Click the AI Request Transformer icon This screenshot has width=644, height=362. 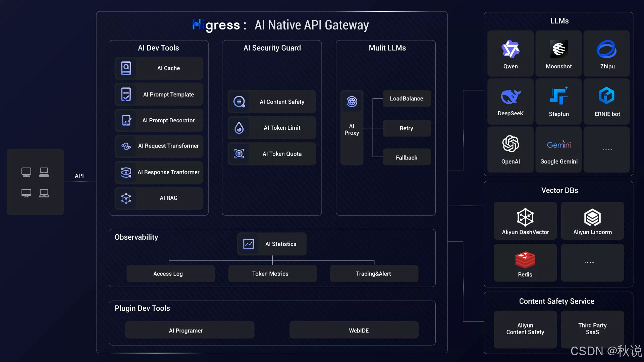point(126,146)
